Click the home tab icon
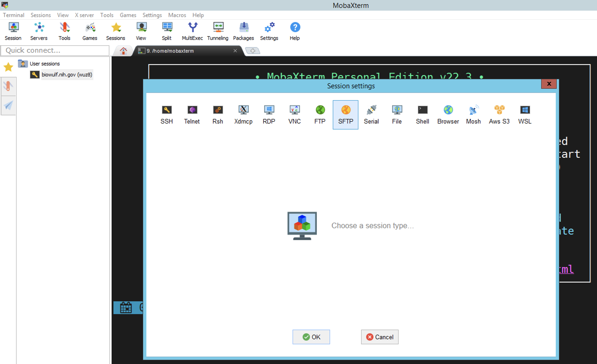Screen dimensions: 597x364 [x=123, y=51]
